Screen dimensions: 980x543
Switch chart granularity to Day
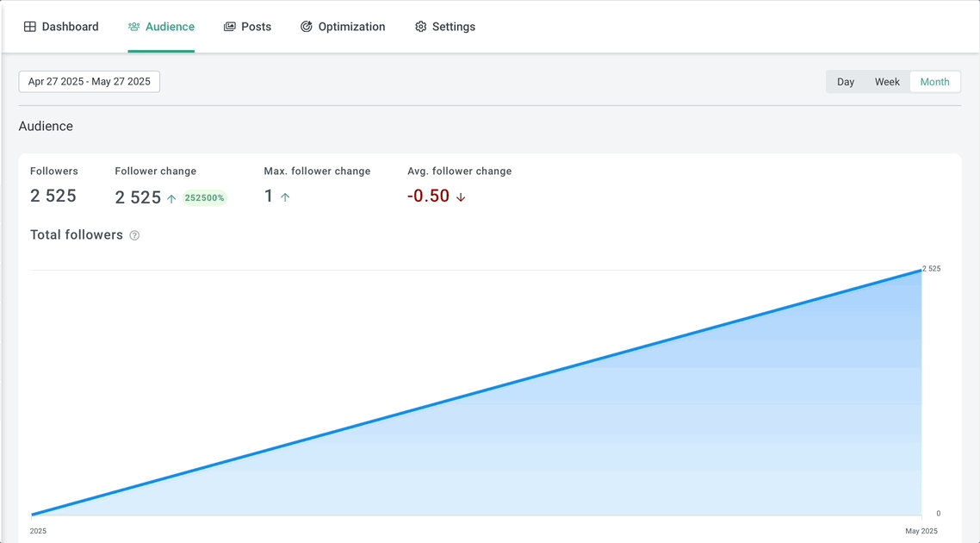[846, 82]
